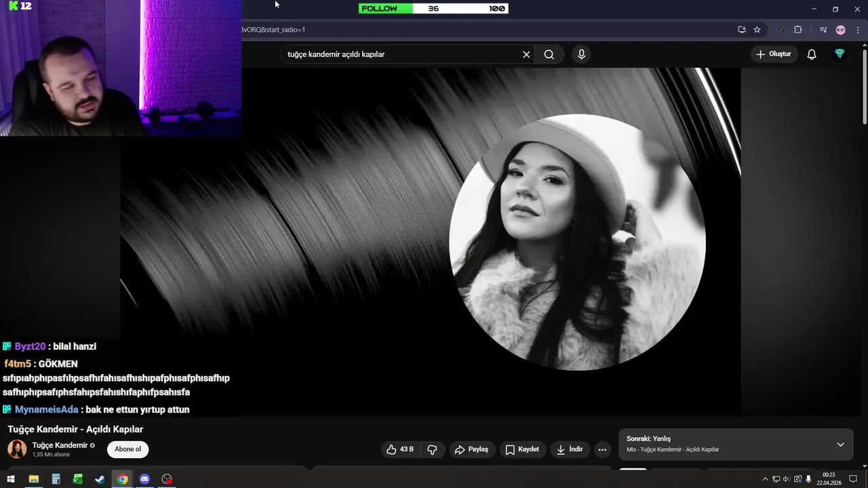The width and height of the screenshot is (868, 488).
Task: Open more actions three-dot button
Action: 602,449
